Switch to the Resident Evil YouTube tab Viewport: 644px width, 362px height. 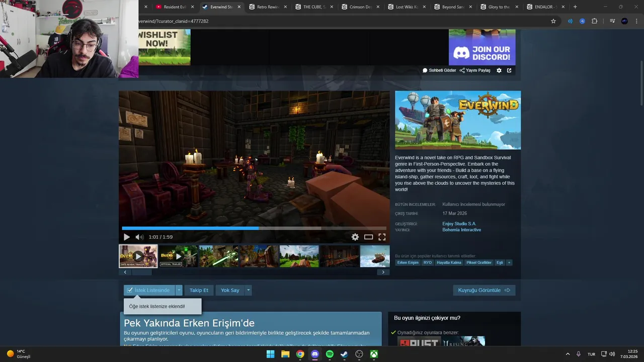coord(174,7)
